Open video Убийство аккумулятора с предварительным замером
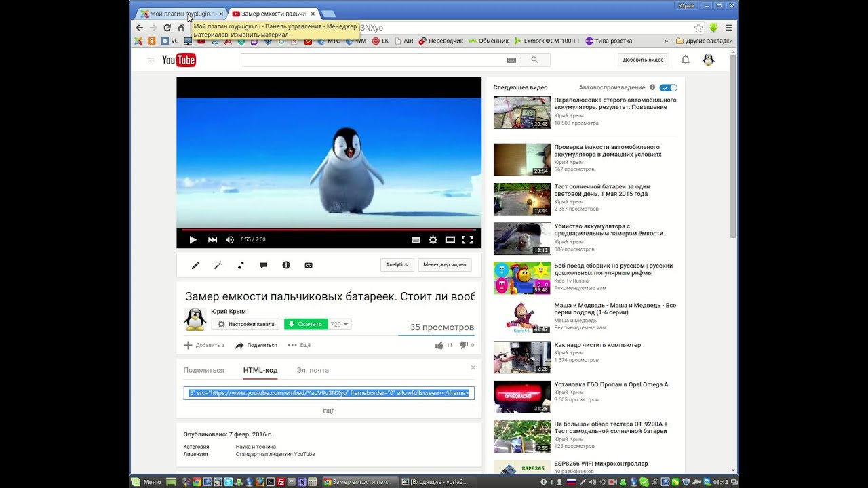The image size is (868, 488). point(610,230)
